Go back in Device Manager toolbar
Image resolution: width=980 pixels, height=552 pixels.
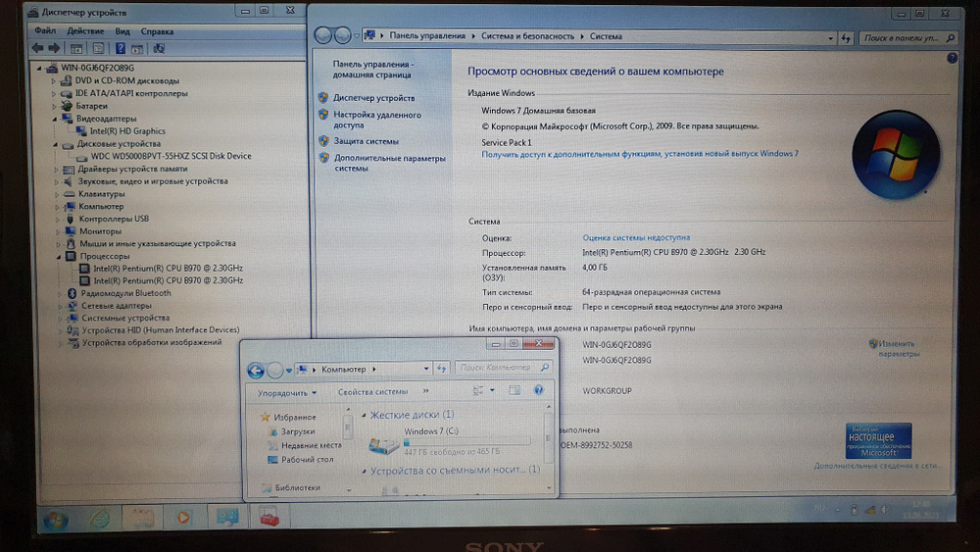click(37, 48)
